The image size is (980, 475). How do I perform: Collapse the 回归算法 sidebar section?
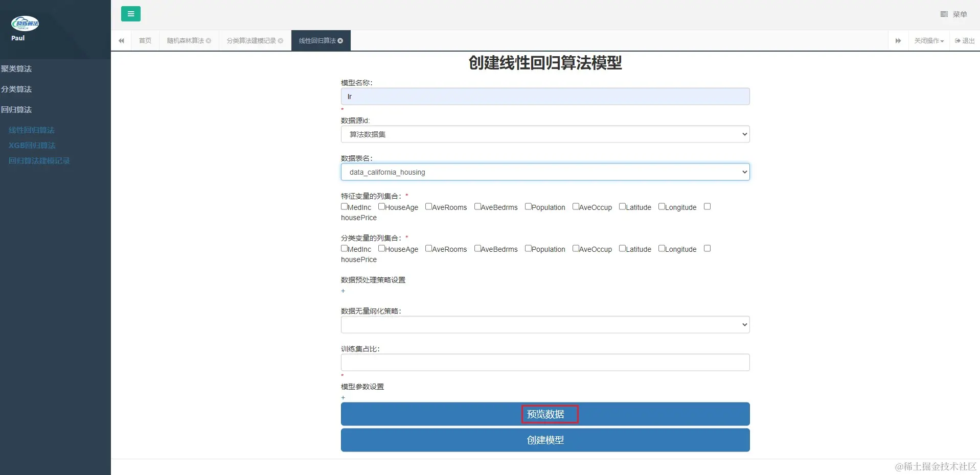(16, 110)
